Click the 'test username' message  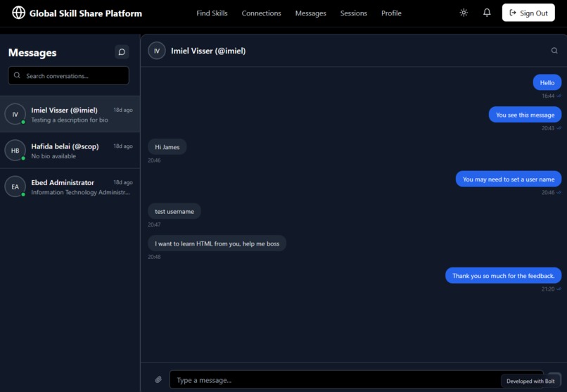point(174,211)
